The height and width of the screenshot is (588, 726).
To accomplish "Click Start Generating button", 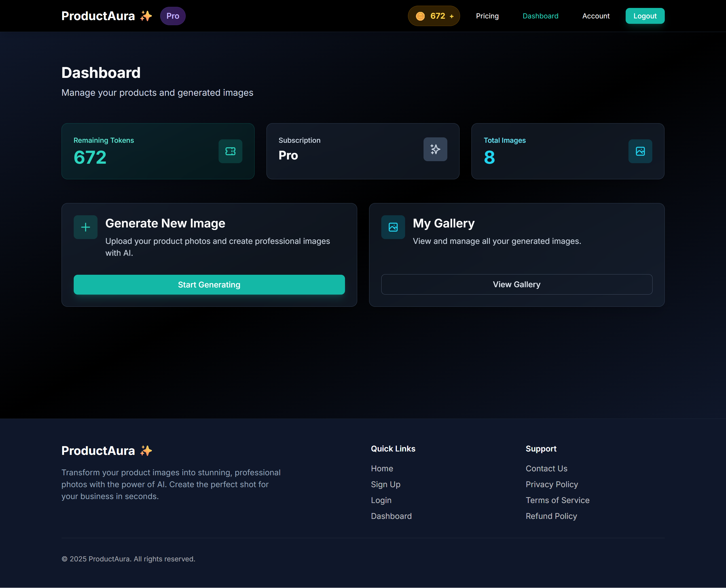I will [209, 285].
